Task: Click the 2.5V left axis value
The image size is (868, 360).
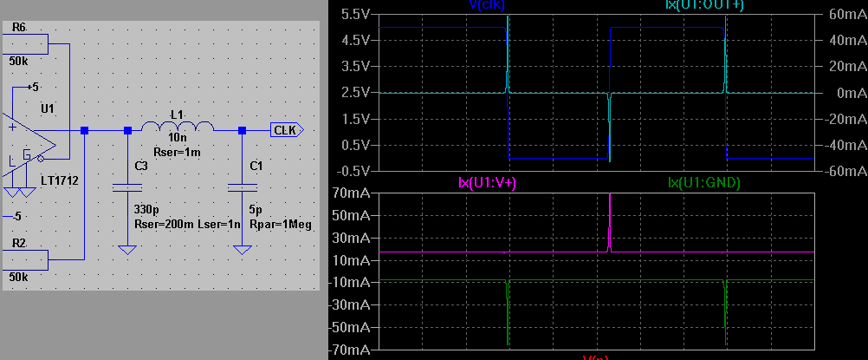Action: (x=355, y=92)
